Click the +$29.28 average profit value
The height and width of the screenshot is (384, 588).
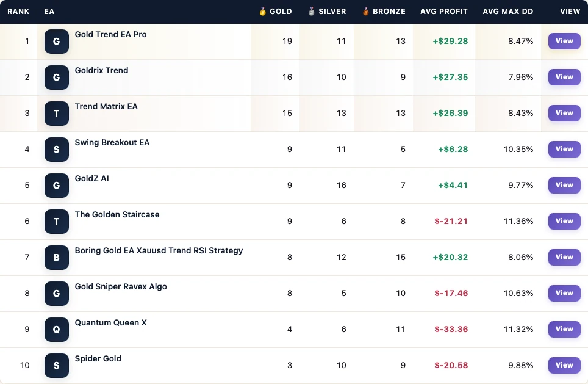(x=450, y=42)
